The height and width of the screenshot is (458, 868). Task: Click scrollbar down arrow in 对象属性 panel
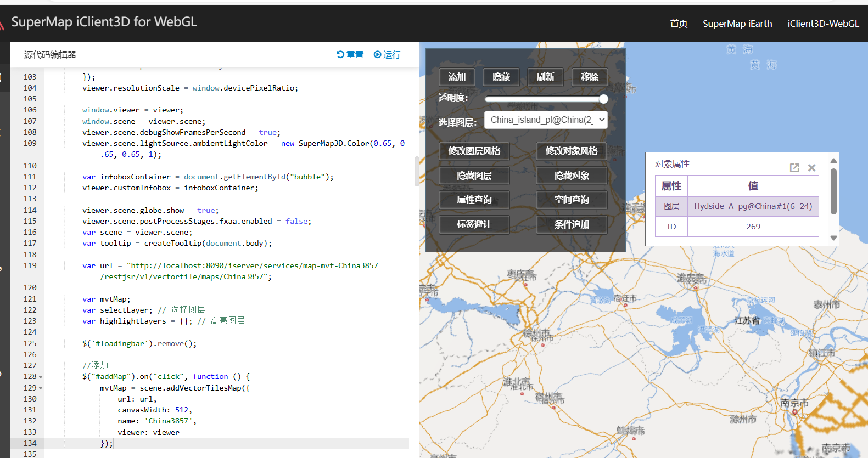pyautogui.click(x=833, y=238)
